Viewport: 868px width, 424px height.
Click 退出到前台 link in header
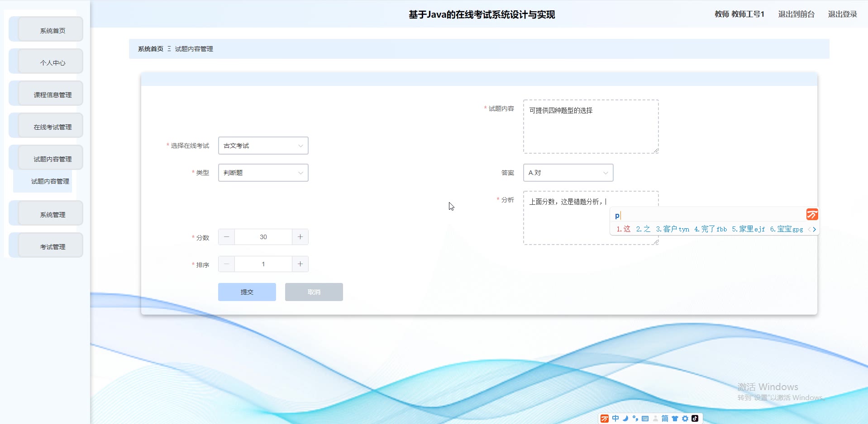(796, 14)
